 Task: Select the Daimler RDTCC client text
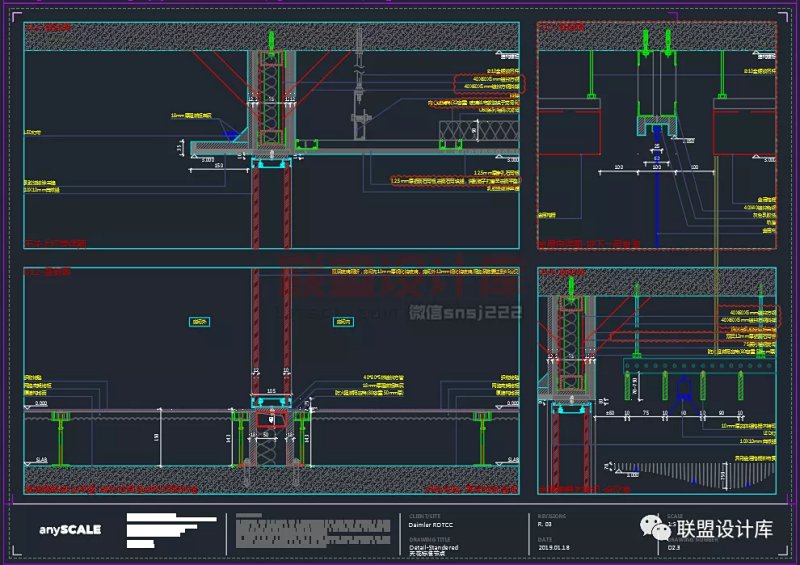coord(434,526)
